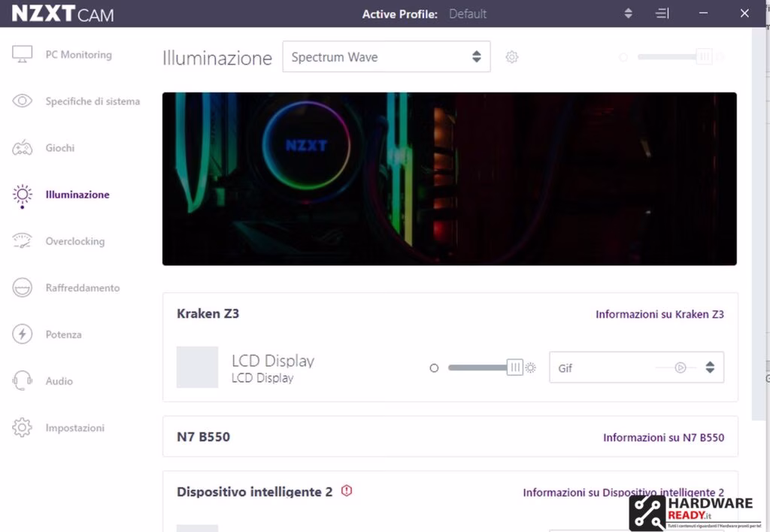
Task: Open the Active Profile switch arrows
Action: [628, 14]
